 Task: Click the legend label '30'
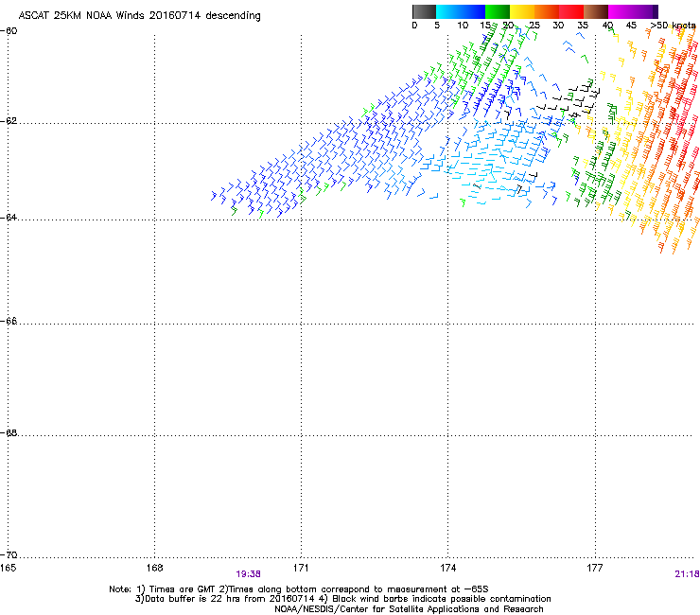558,26
